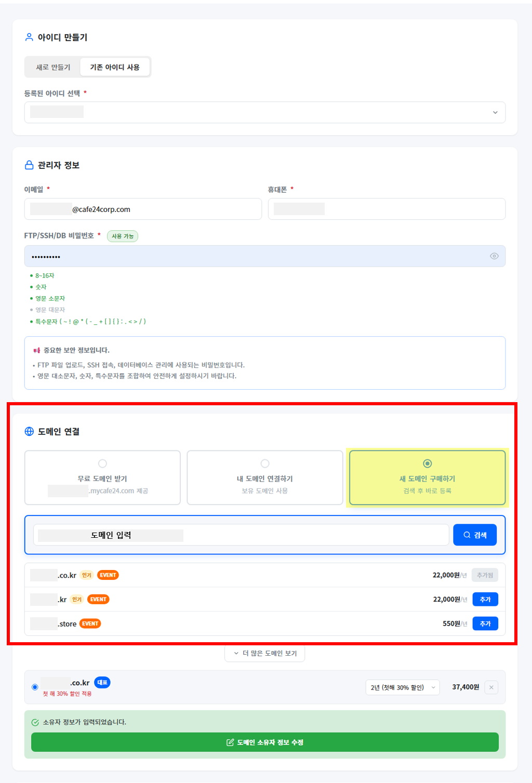Click the EVENT badge on .co.kr row

(108, 575)
